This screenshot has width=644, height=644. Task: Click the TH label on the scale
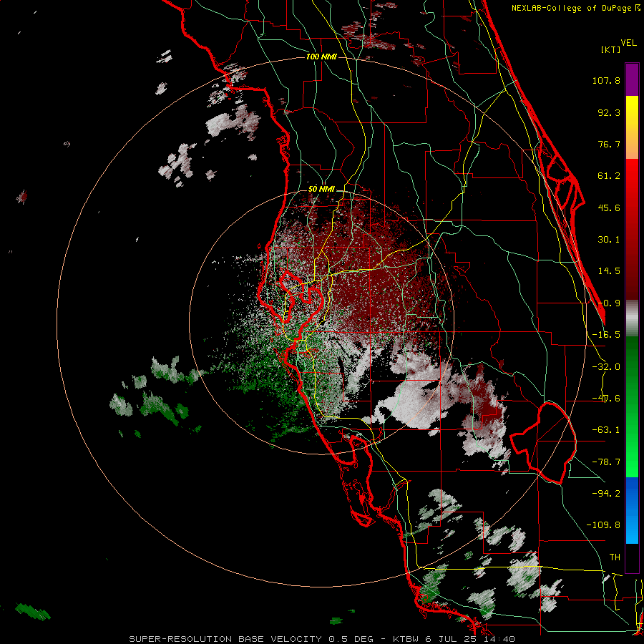pyautogui.click(x=615, y=557)
